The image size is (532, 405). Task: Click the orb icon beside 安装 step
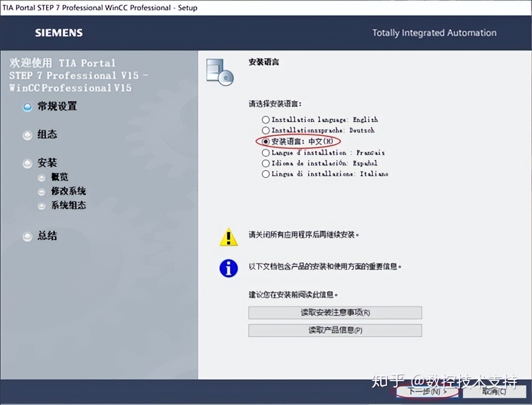[27, 163]
